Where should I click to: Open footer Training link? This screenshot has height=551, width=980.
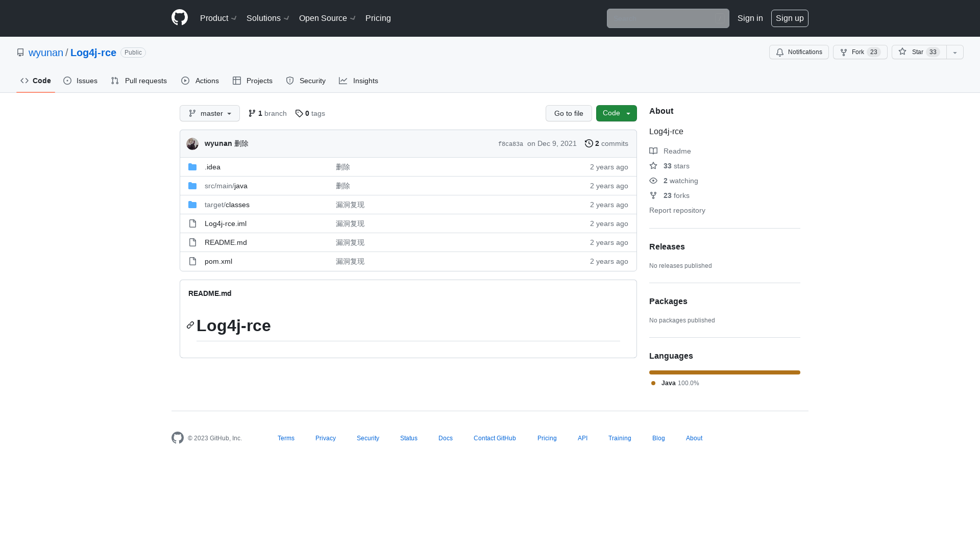coord(620,438)
